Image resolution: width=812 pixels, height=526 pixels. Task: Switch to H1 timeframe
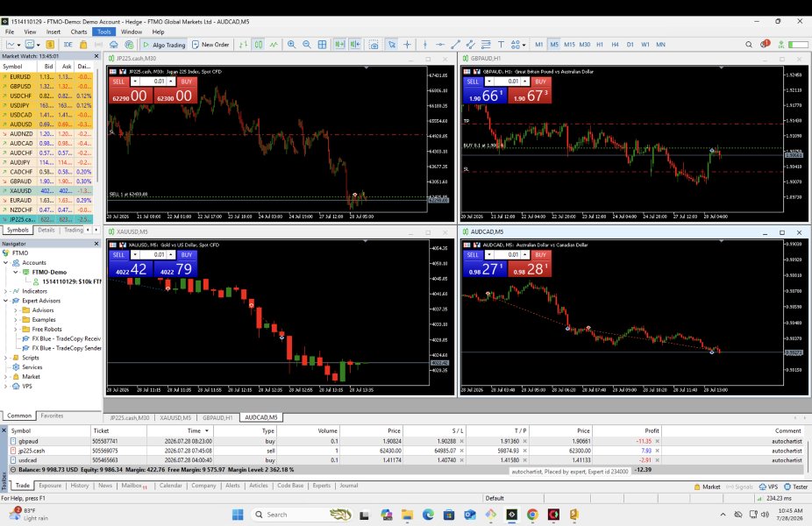(600, 45)
